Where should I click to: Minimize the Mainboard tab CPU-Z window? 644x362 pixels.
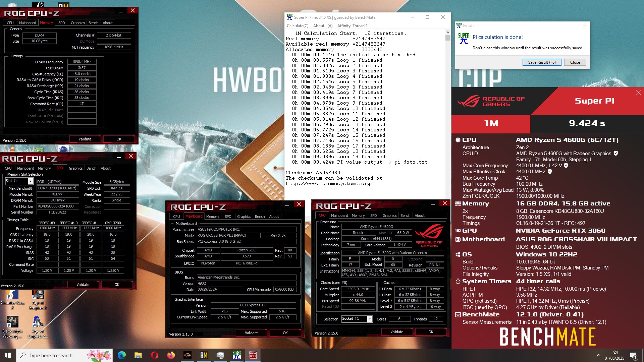click(287, 204)
